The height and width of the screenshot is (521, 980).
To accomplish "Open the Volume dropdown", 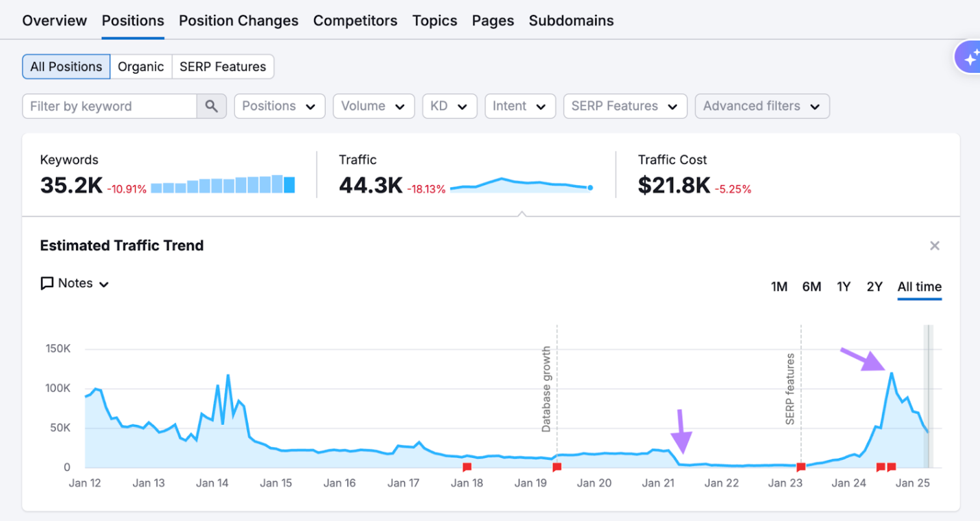I will [x=374, y=106].
